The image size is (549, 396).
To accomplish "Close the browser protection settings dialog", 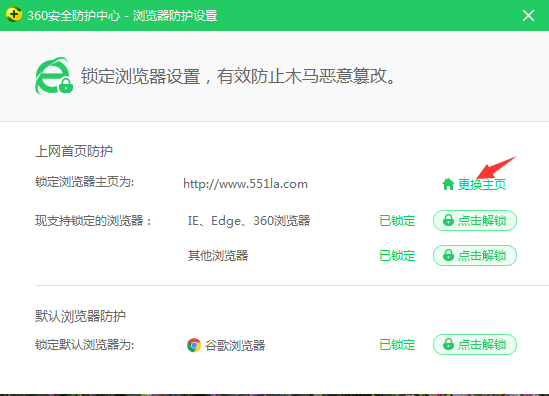I will tap(528, 15).
